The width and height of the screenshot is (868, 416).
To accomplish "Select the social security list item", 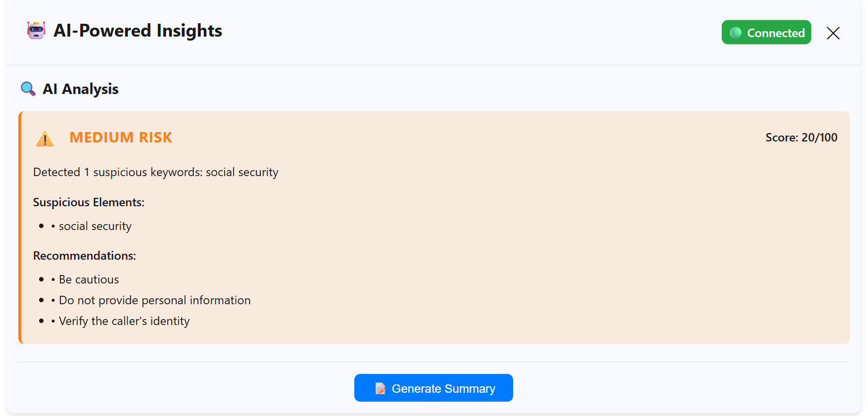I will tap(95, 226).
